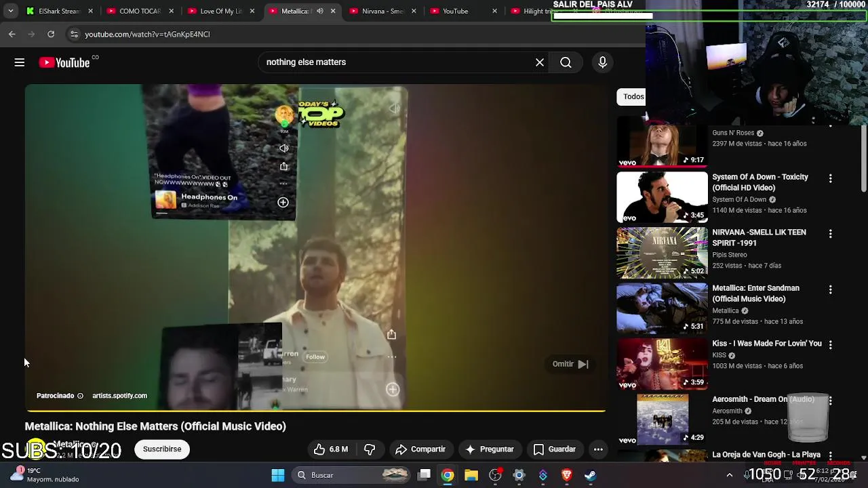The width and height of the screenshot is (868, 488).
Task: Open the artists.spotify.com ad link
Action: click(x=119, y=396)
